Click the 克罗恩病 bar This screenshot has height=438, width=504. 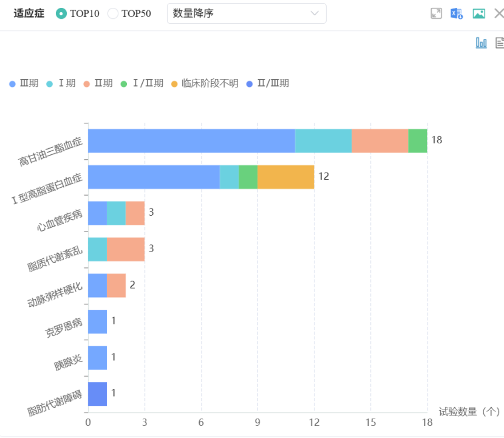(97, 321)
